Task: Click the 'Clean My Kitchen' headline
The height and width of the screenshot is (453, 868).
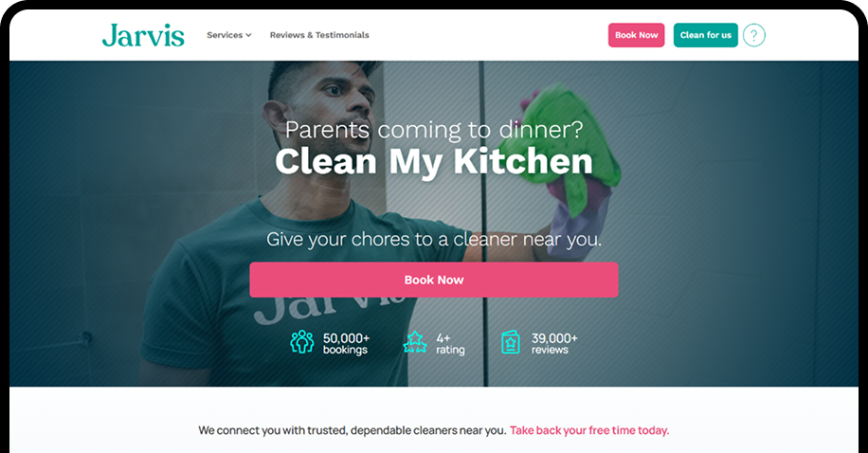Action: pos(433,162)
